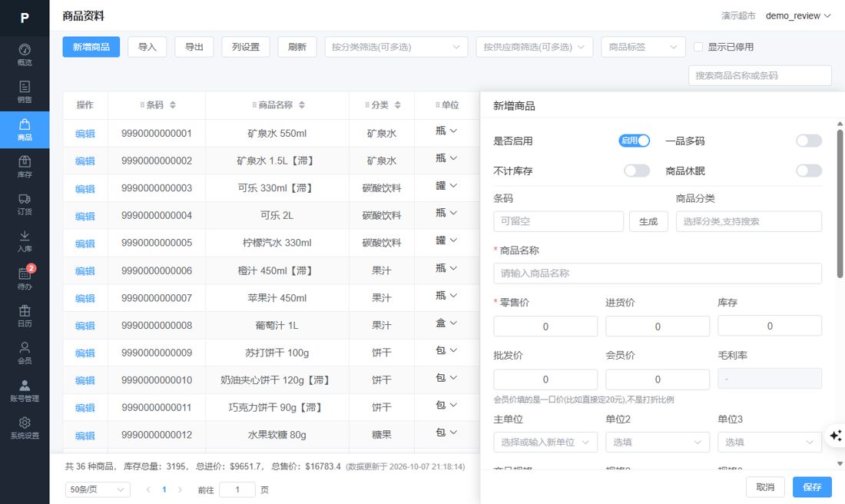Open the 会员 members icon
This screenshot has width=845, height=504.
(25, 353)
